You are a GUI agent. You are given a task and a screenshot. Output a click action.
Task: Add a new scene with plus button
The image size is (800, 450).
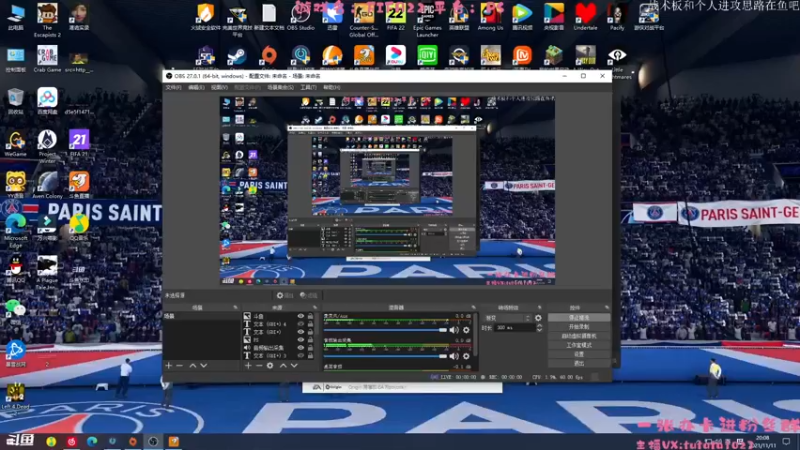click(169, 365)
